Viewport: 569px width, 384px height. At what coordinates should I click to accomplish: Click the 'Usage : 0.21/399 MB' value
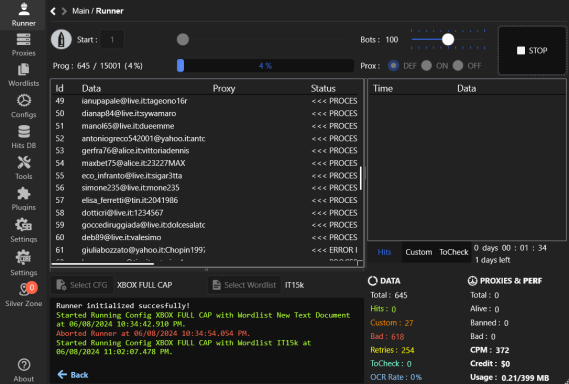tap(509, 377)
